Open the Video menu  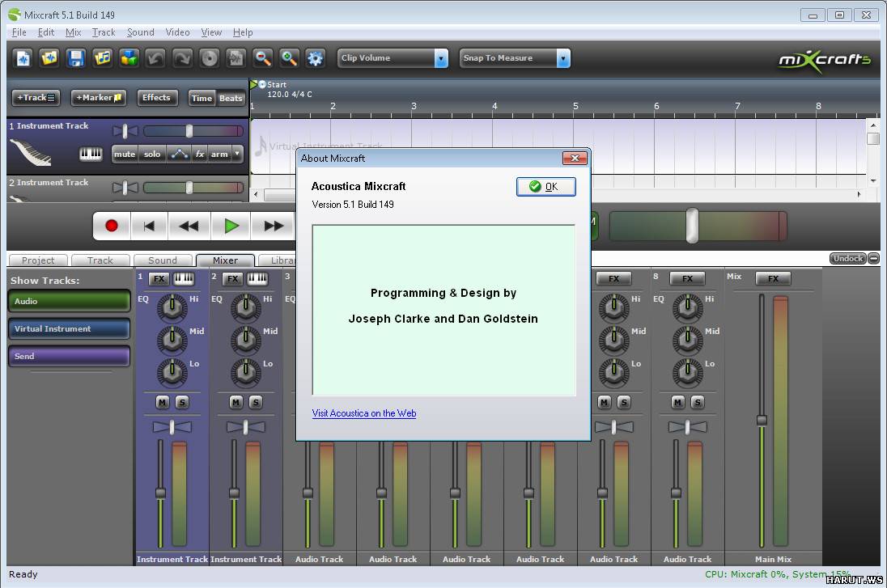pyautogui.click(x=177, y=32)
